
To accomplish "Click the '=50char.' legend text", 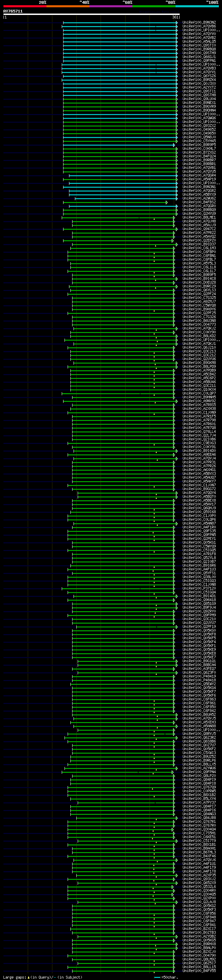I will pos(170,977).
